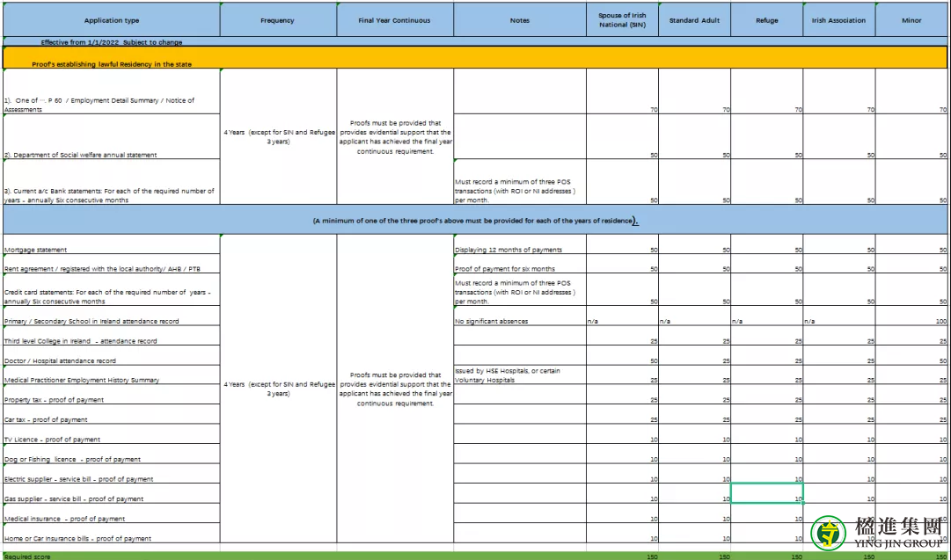This screenshot has height=560, width=951.
Task: Select "Department of Social welfare annual statement" cell
Action: pyautogui.click(x=112, y=137)
